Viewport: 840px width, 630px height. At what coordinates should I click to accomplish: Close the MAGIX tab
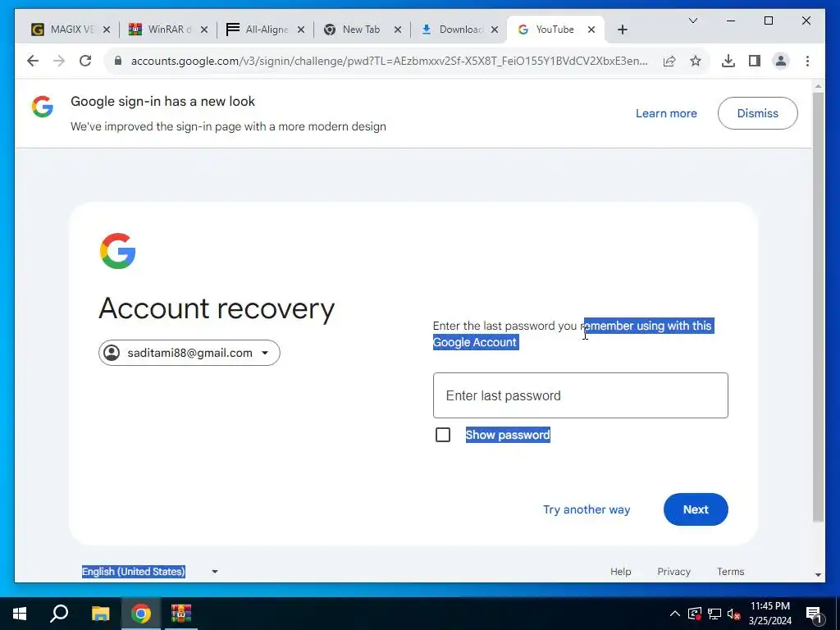point(106,30)
